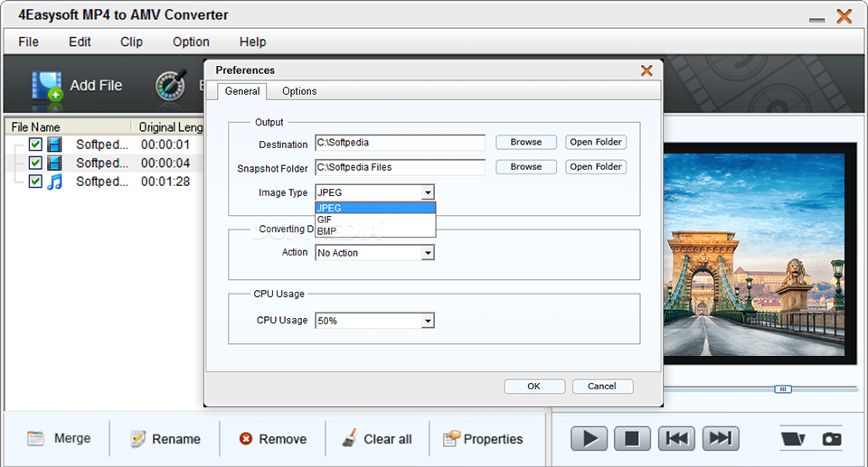The height and width of the screenshot is (467, 868).
Task: Minimize the converter main window
Action: click(816, 20)
